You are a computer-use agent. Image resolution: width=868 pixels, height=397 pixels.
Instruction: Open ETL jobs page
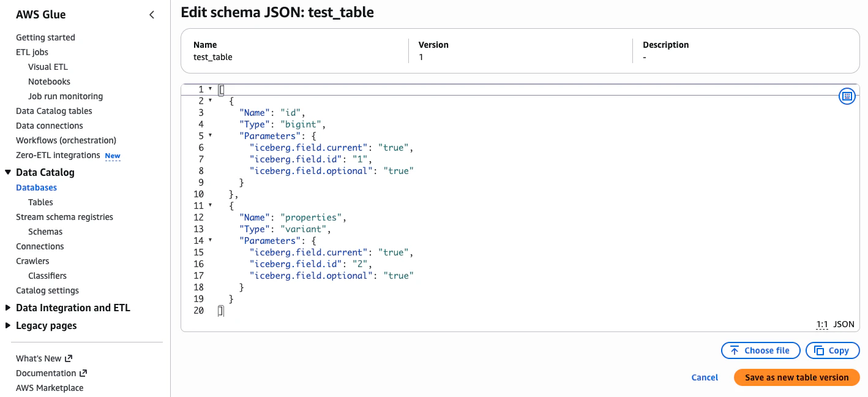[32, 52]
